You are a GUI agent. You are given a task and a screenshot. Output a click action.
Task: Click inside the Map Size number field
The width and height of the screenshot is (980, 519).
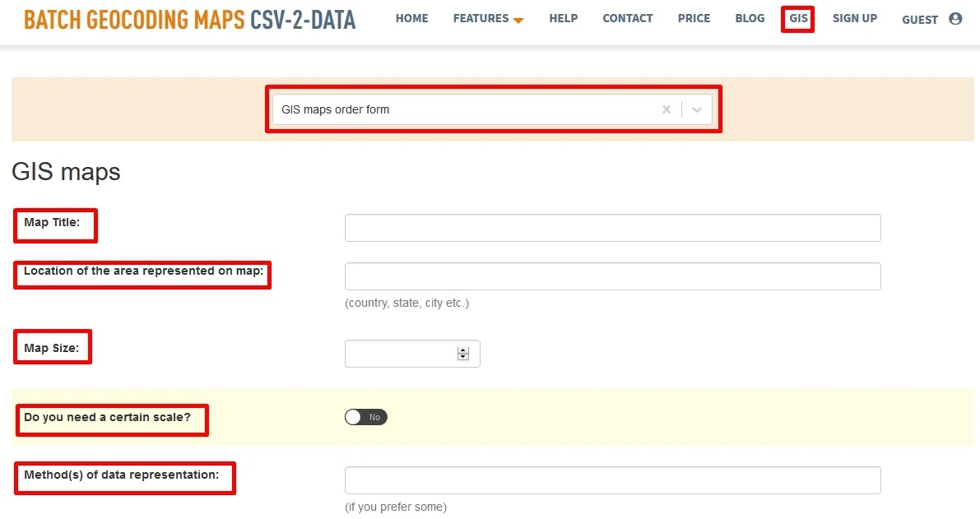pyautogui.click(x=401, y=354)
